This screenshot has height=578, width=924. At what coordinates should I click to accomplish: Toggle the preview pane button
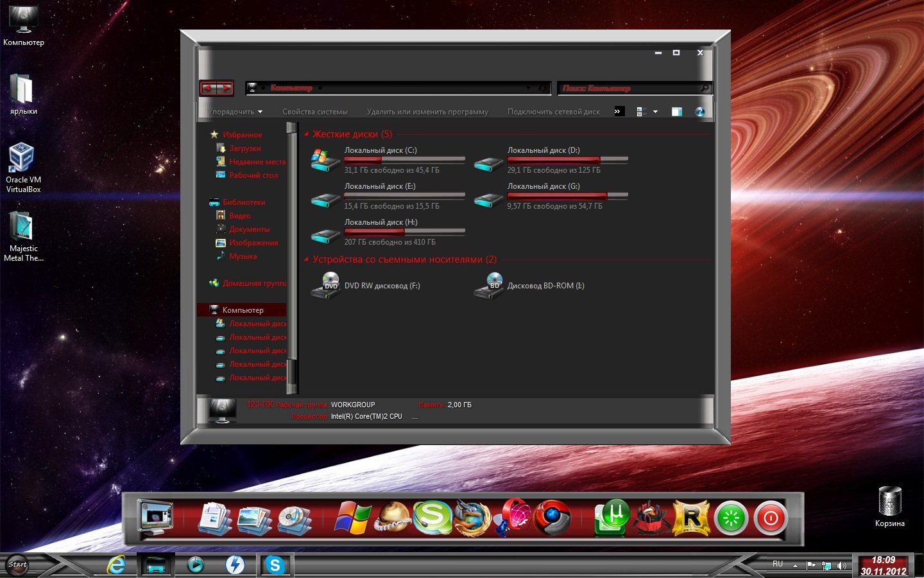(676, 112)
